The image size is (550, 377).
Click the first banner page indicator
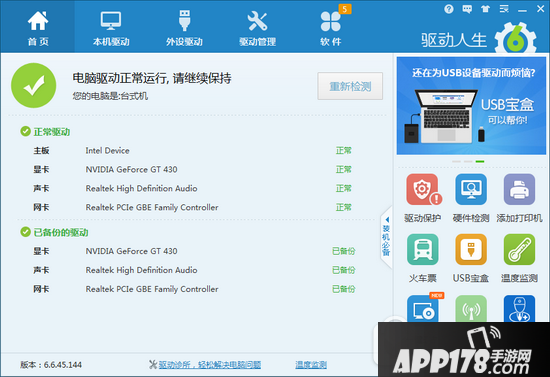(456, 161)
